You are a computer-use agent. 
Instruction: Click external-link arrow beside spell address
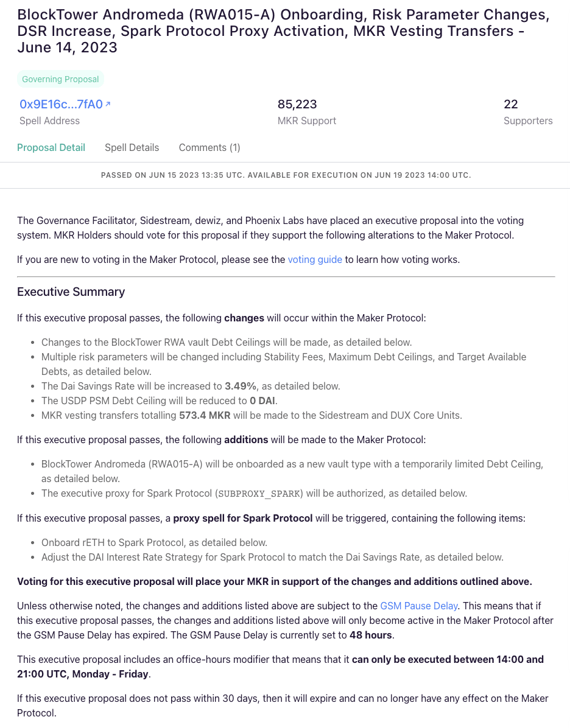click(108, 103)
